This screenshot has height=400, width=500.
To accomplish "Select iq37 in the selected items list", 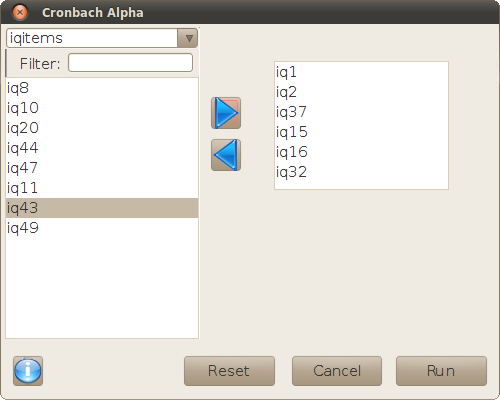I will coord(361,112).
